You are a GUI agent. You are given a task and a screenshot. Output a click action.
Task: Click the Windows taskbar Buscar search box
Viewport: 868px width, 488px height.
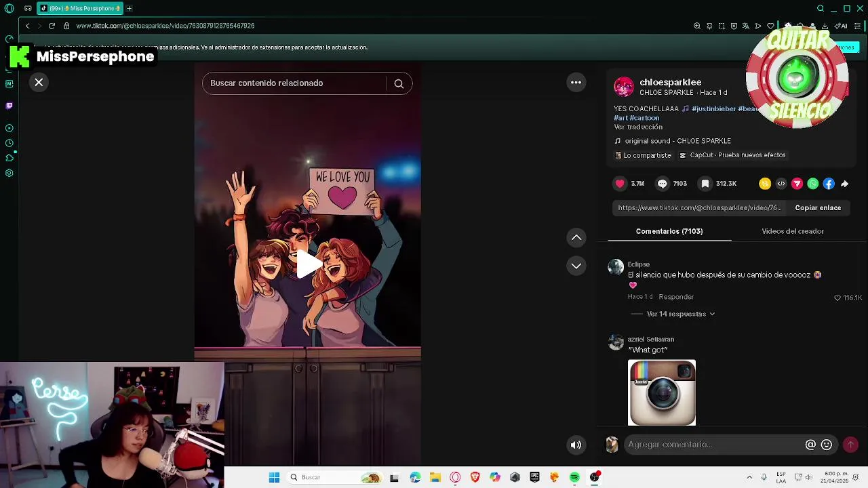tap(334, 477)
